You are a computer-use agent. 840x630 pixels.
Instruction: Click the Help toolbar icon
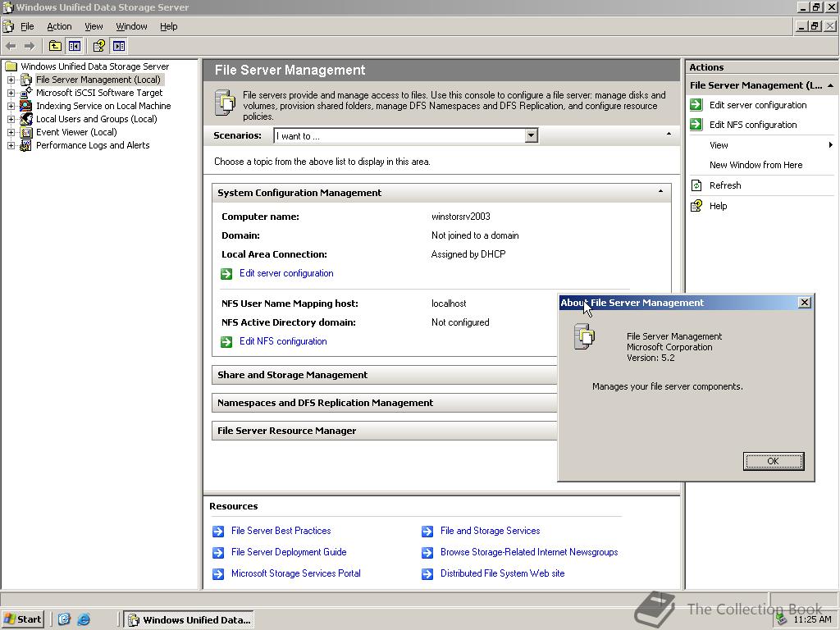point(99,46)
